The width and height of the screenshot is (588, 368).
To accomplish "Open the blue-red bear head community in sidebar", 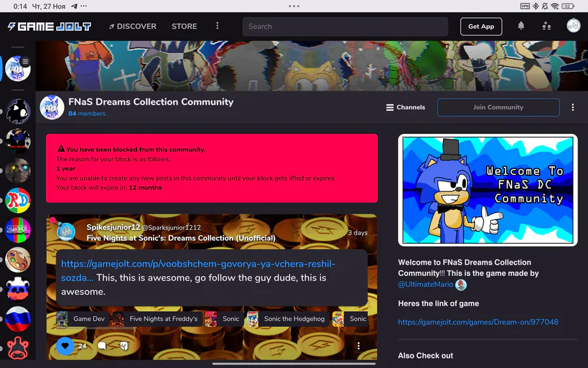I will pyautogui.click(x=18, y=289).
